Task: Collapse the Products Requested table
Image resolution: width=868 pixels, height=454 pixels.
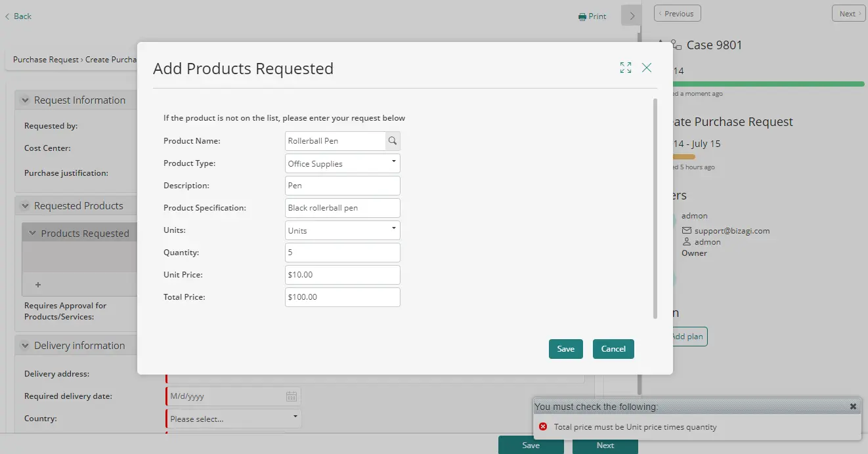Action: (x=32, y=234)
